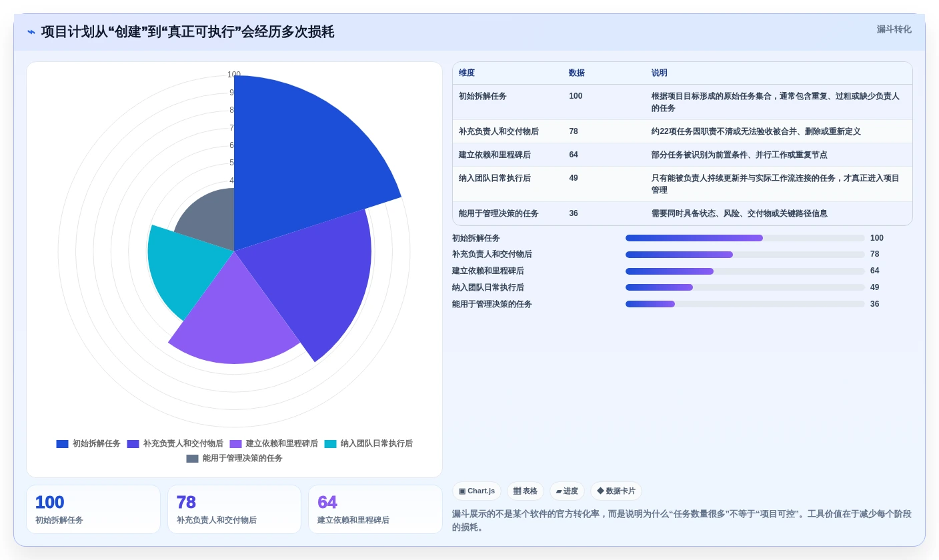Image resolution: width=939 pixels, height=560 pixels.
Task: Click the 表格 tag chip
Action: [526, 491]
